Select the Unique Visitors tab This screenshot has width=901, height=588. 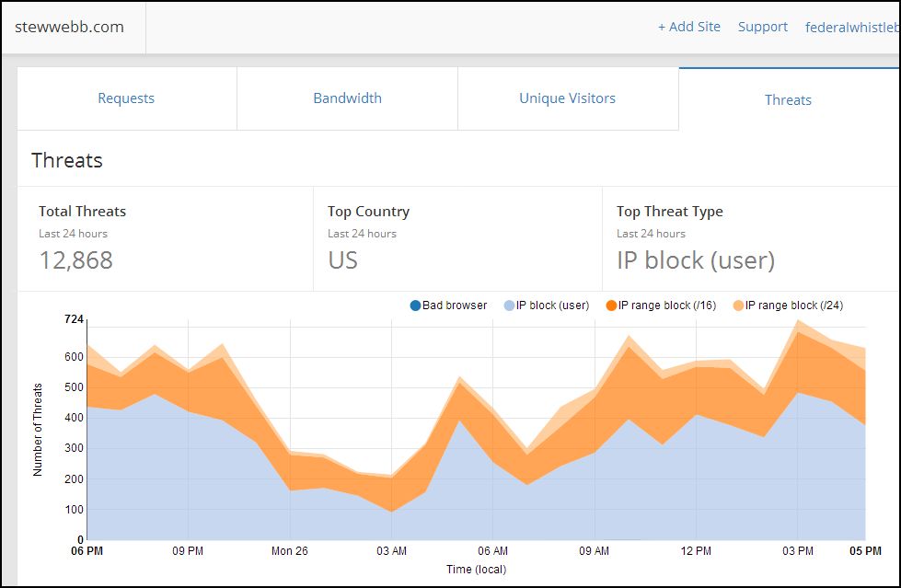pos(567,98)
